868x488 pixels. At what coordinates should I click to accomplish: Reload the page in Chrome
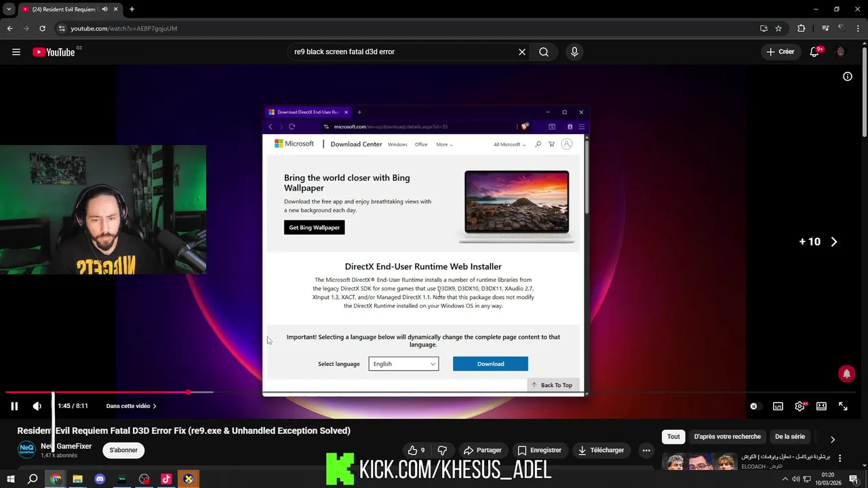42,28
